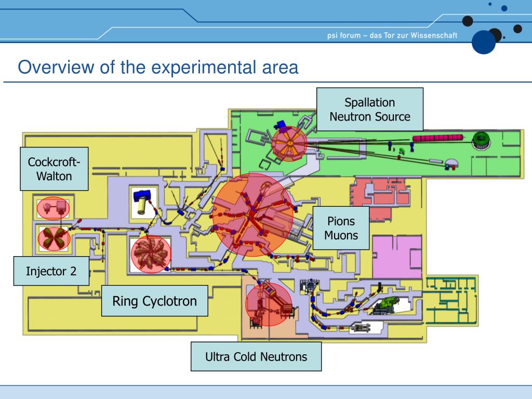Click the Ultra Cold Neutrons label
This screenshot has height=399, width=532.
click(256, 356)
